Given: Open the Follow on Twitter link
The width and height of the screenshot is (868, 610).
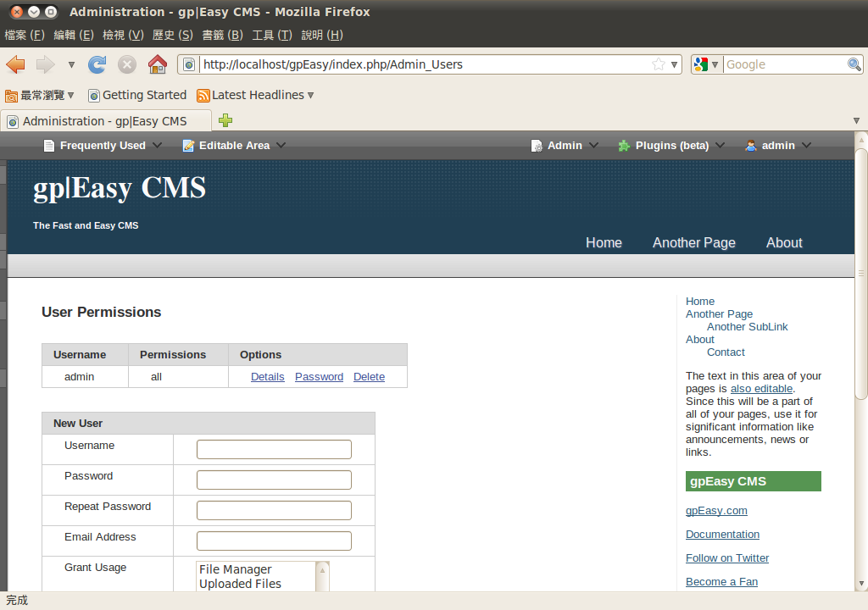Looking at the screenshot, I should point(726,558).
